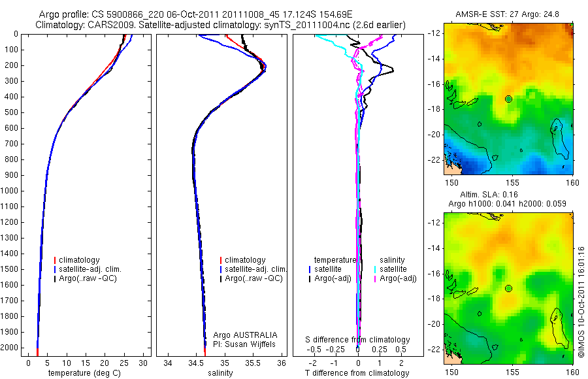Click the Argo float marker on SST map
The image size is (588, 379).
tap(508, 99)
